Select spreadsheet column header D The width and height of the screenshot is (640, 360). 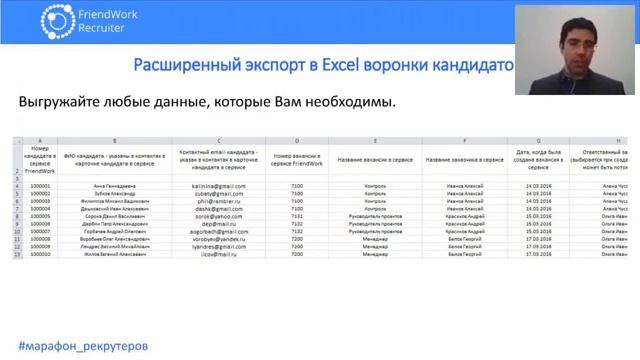tap(297, 140)
